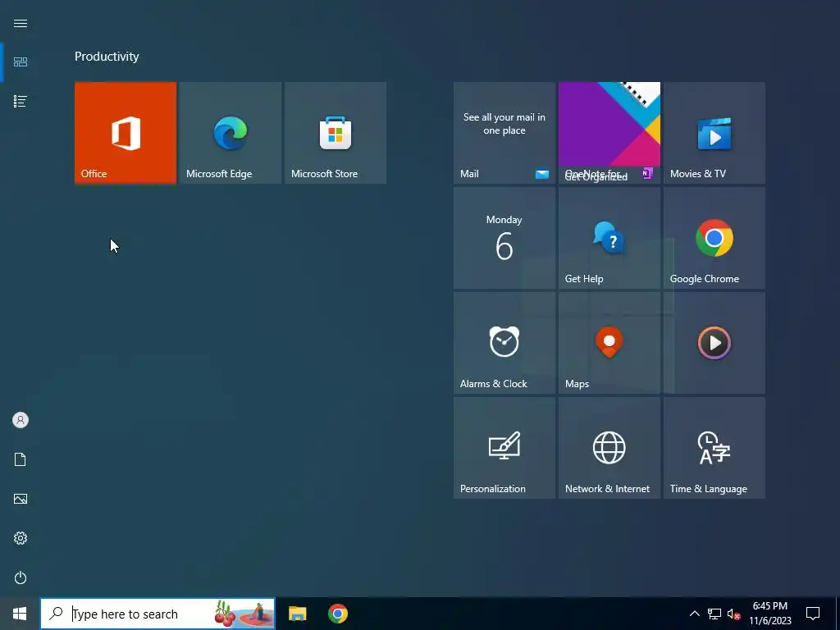840x630 pixels.
Task: Click the muted volume tray icon
Action: tap(734, 614)
